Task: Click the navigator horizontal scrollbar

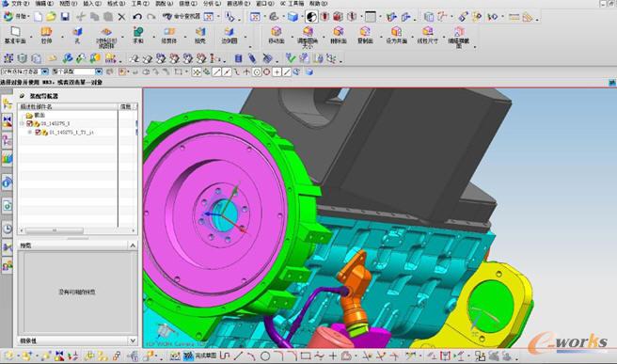Action: [x=77, y=230]
